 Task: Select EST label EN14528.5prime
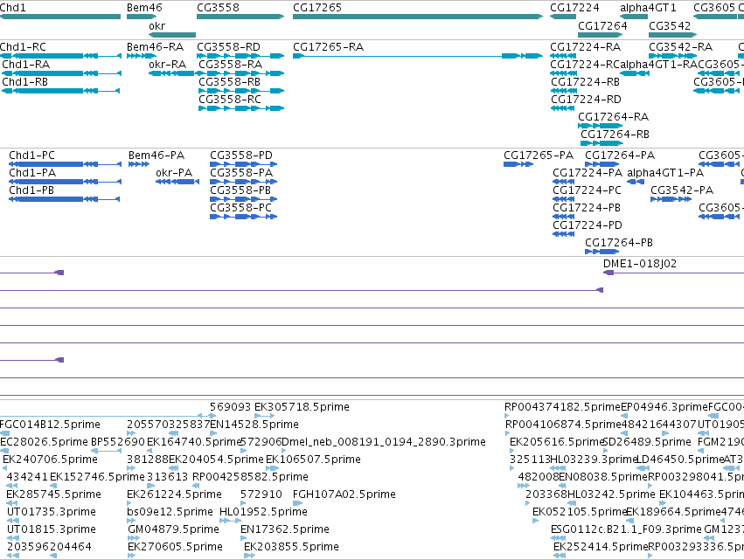pyautogui.click(x=254, y=425)
